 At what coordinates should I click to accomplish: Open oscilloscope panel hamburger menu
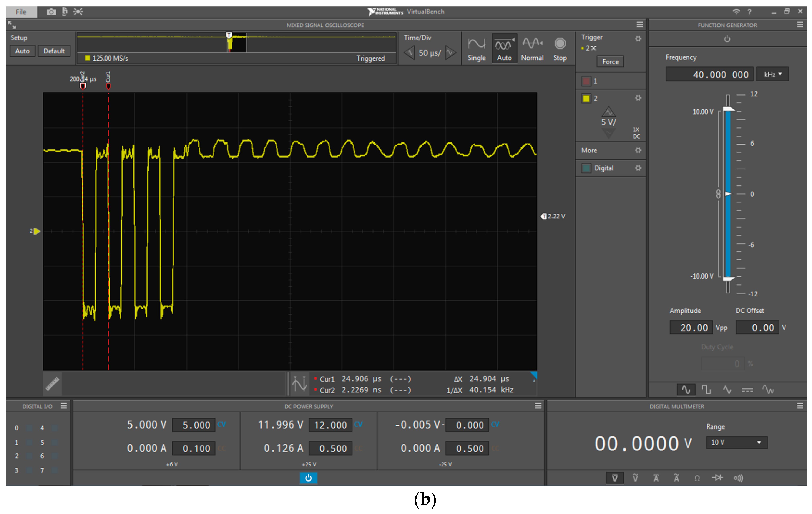[x=640, y=25]
